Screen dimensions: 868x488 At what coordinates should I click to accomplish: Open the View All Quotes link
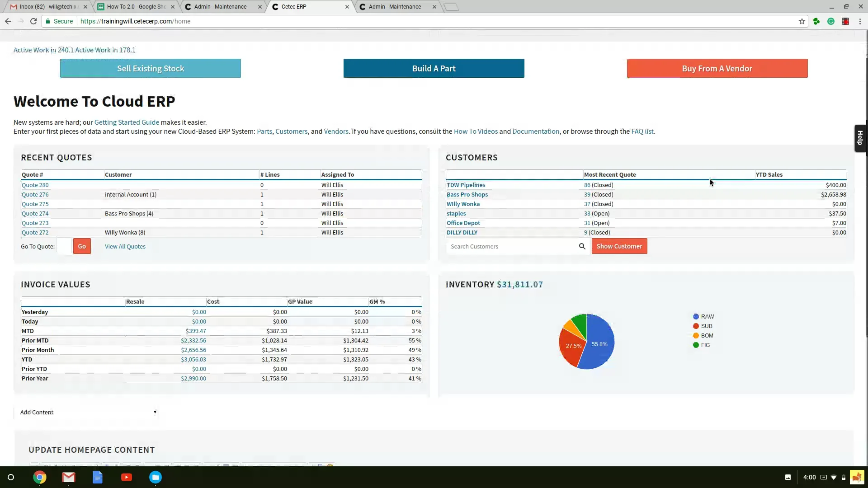click(x=125, y=246)
